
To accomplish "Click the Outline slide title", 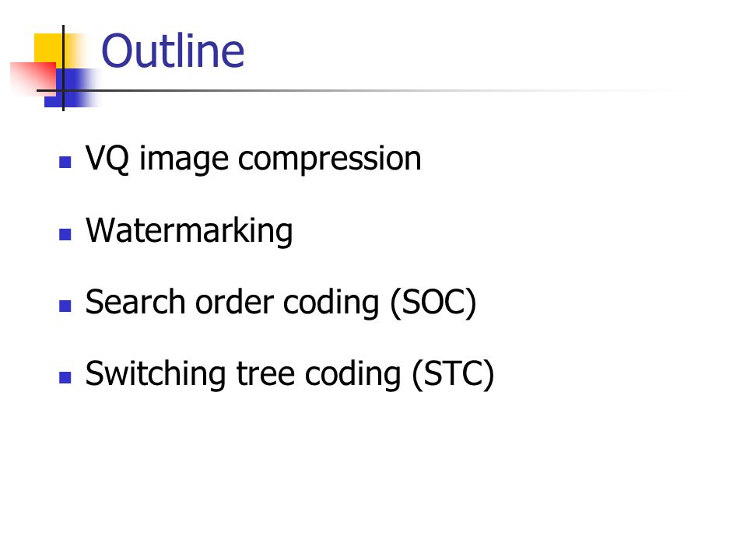I will pos(173,51).
